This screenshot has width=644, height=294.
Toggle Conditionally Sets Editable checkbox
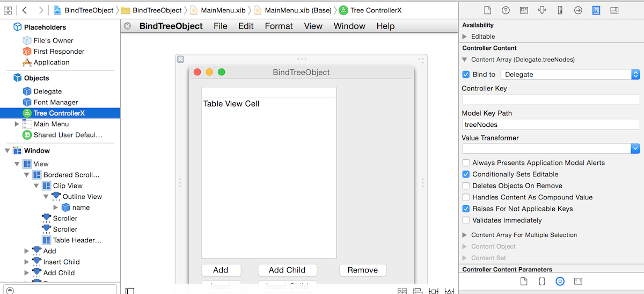(466, 175)
